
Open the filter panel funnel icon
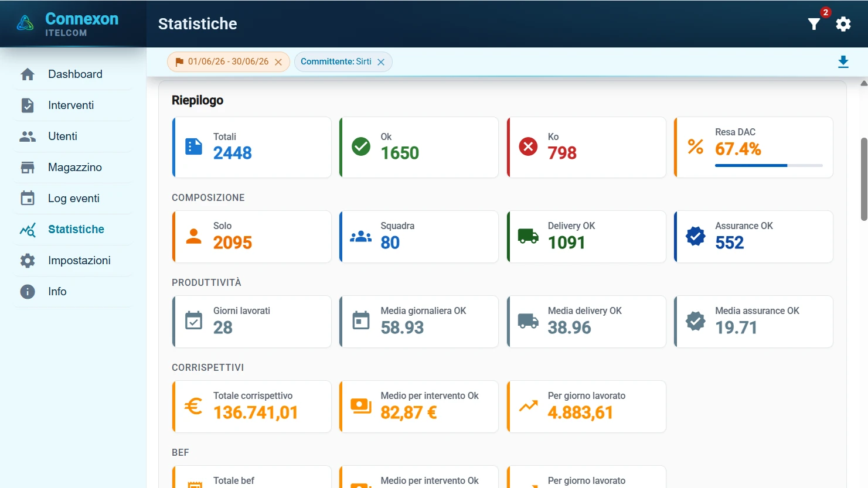814,24
